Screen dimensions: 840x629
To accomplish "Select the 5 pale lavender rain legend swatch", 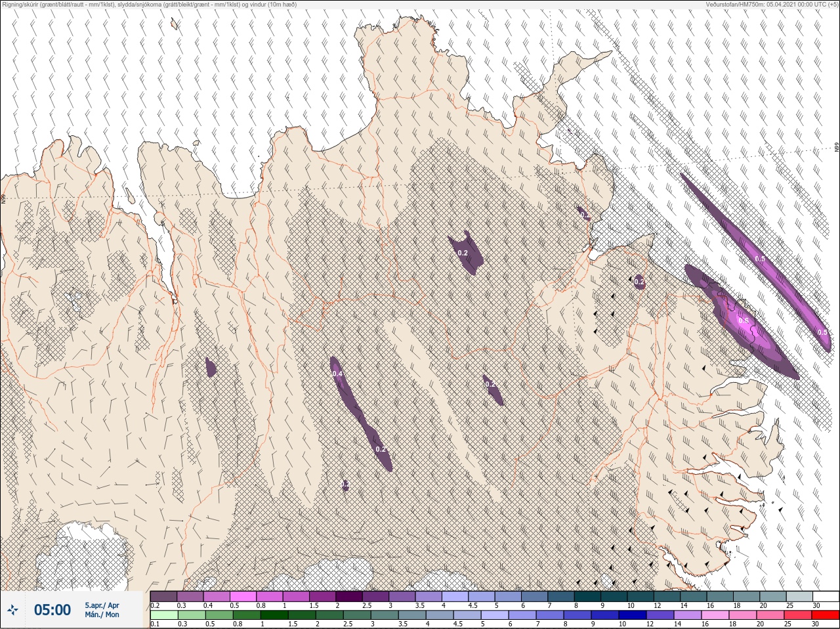I will (495, 615).
